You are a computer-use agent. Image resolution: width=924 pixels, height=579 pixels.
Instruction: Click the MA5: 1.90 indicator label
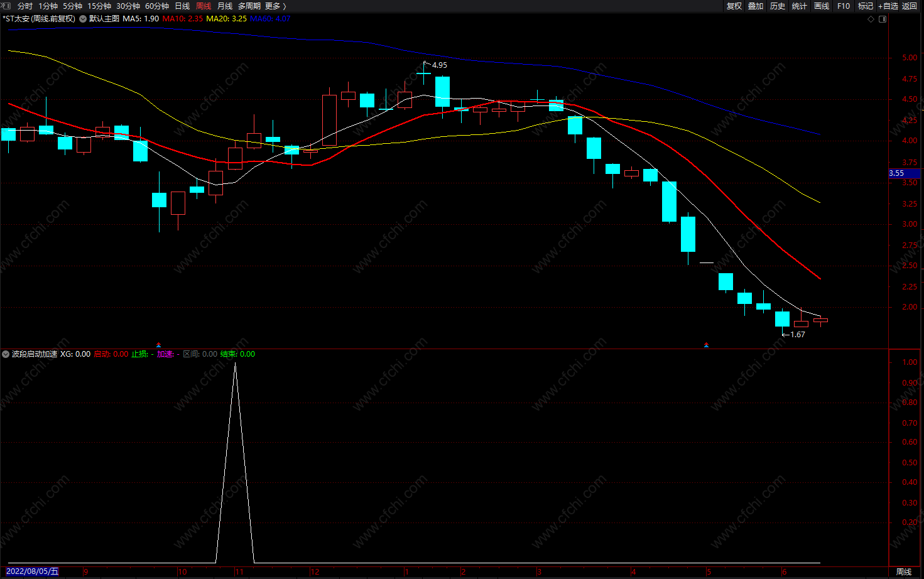point(141,19)
